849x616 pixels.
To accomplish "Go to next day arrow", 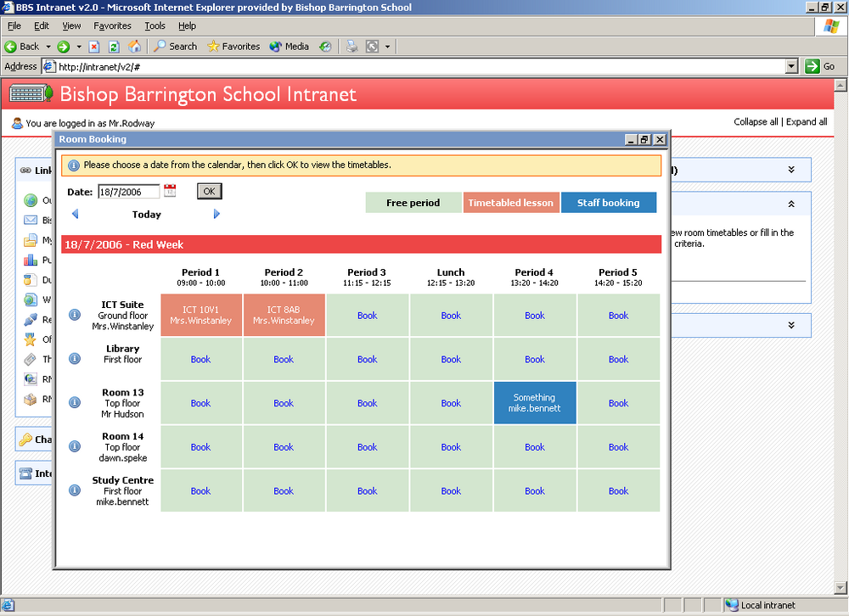I will pyautogui.click(x=216, y=214).
